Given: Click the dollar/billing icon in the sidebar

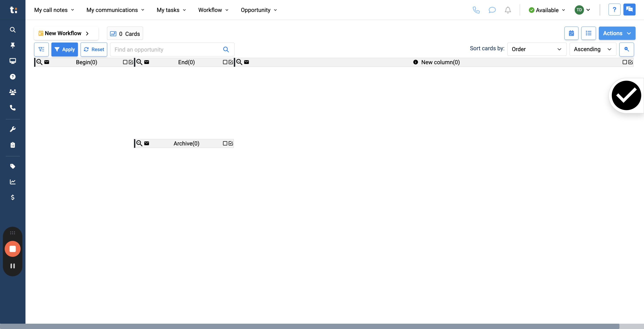Looking at the screenshot, I should 12,197.
